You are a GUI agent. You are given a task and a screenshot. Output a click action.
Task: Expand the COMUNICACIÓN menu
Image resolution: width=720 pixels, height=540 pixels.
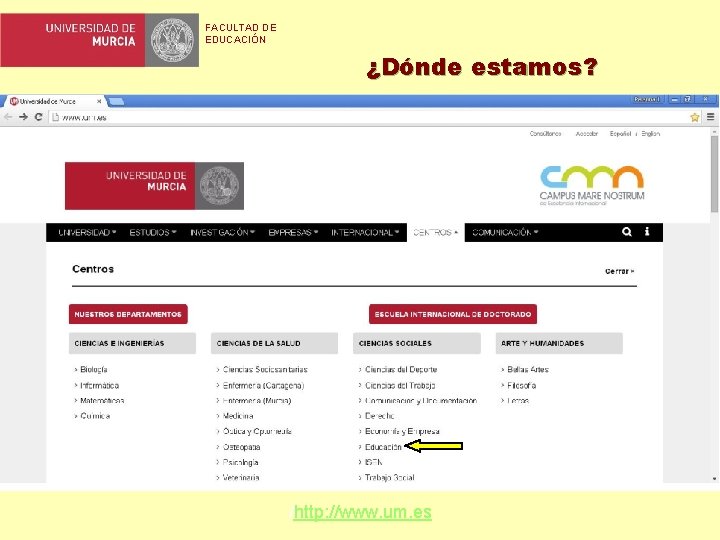[x=505, y=232]
